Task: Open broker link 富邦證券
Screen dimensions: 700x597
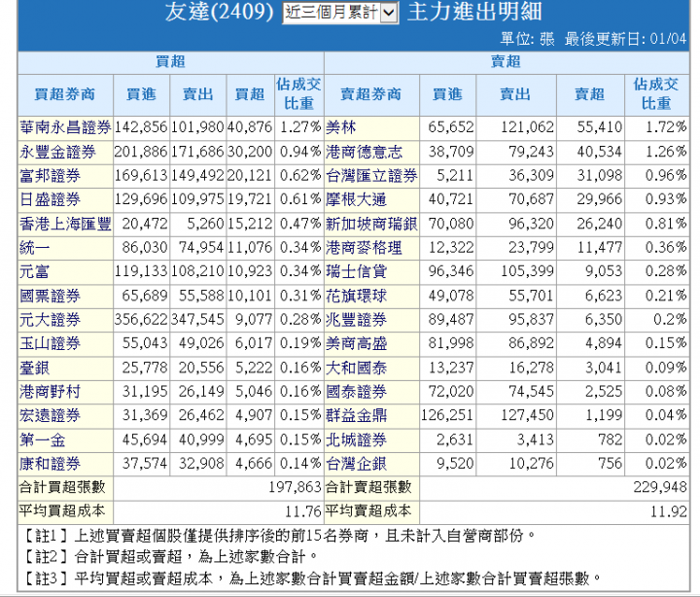Action: coord(50,176)
